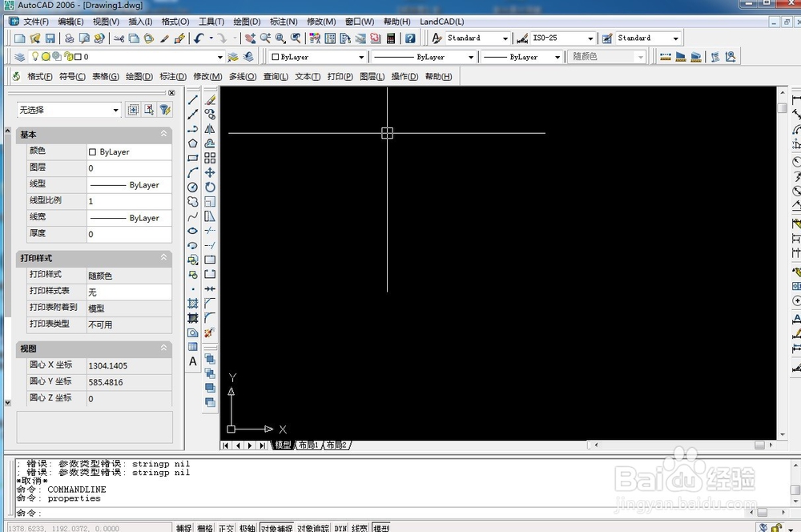The height and width of the screenshot is (532, 801).
Task: Click the Layer Properties Manager icon
Action: pyautogui.click(x=19, y=57)
